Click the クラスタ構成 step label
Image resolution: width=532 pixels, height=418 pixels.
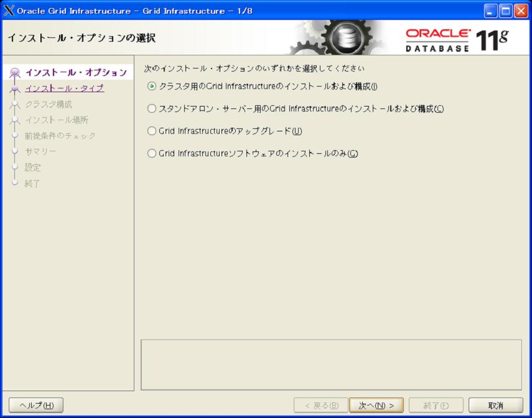pyautogui.click(x=48, y=104)
